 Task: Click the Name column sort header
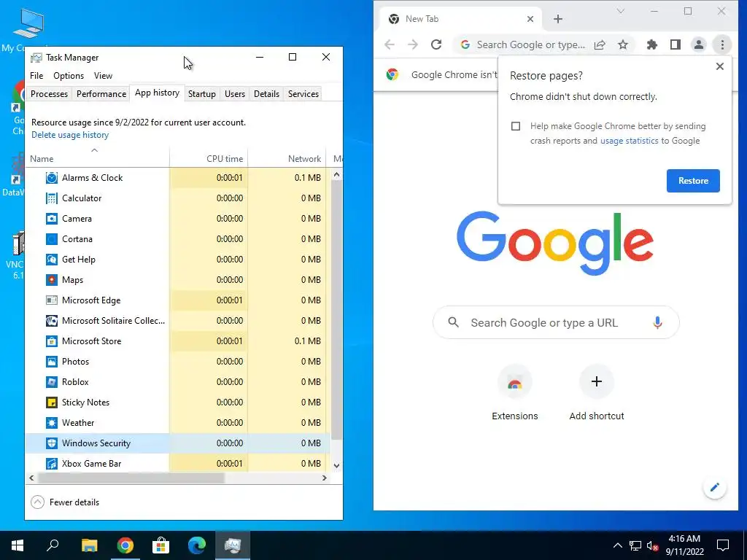tap(99, 158)
